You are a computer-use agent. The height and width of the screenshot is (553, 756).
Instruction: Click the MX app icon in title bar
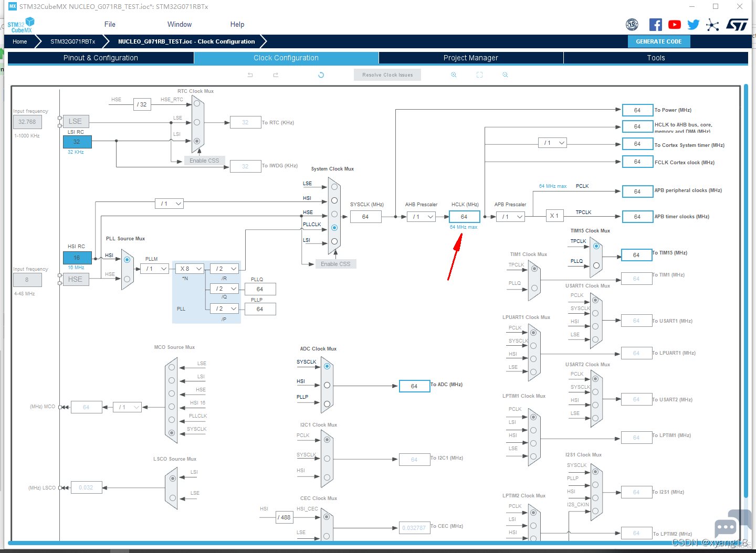[13, 6]
